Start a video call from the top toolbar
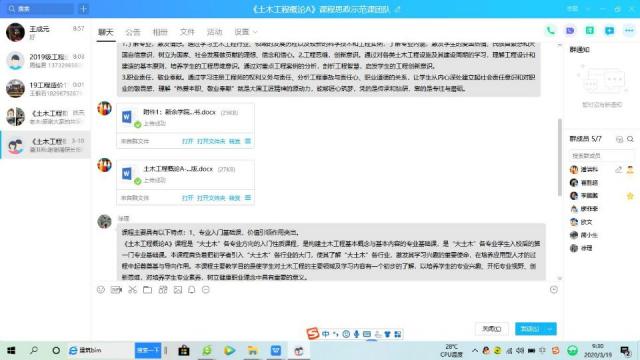640x360 pixels. [x=570, y=31]
